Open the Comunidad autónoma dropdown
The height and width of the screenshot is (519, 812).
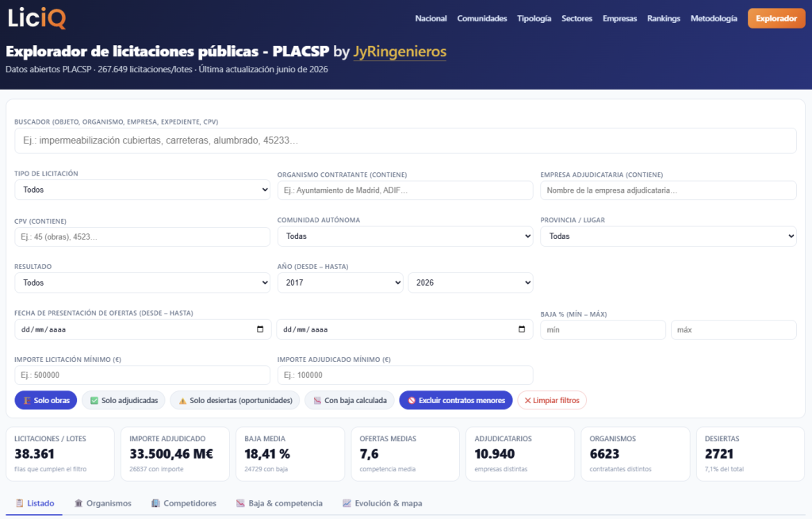[x=405, y=236]
